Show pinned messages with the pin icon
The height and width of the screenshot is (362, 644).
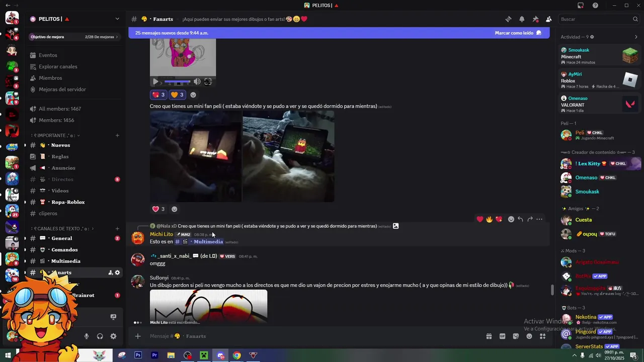[x=535, y=19]
